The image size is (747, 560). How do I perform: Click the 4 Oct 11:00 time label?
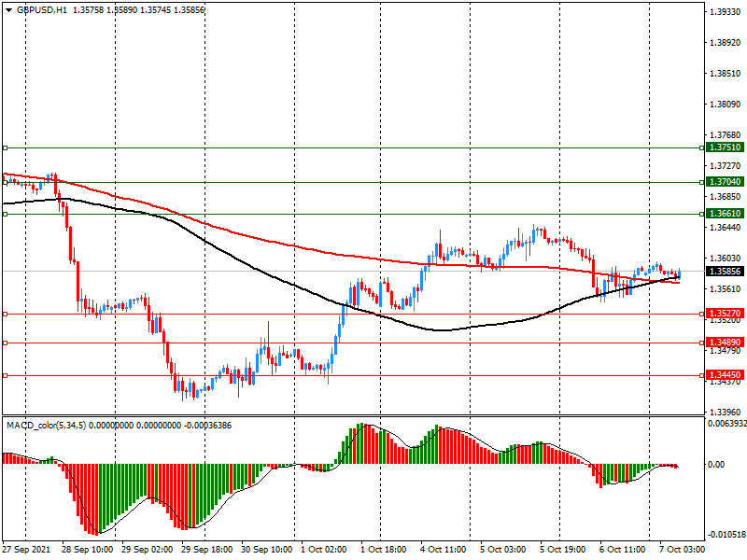coord(443,549)
